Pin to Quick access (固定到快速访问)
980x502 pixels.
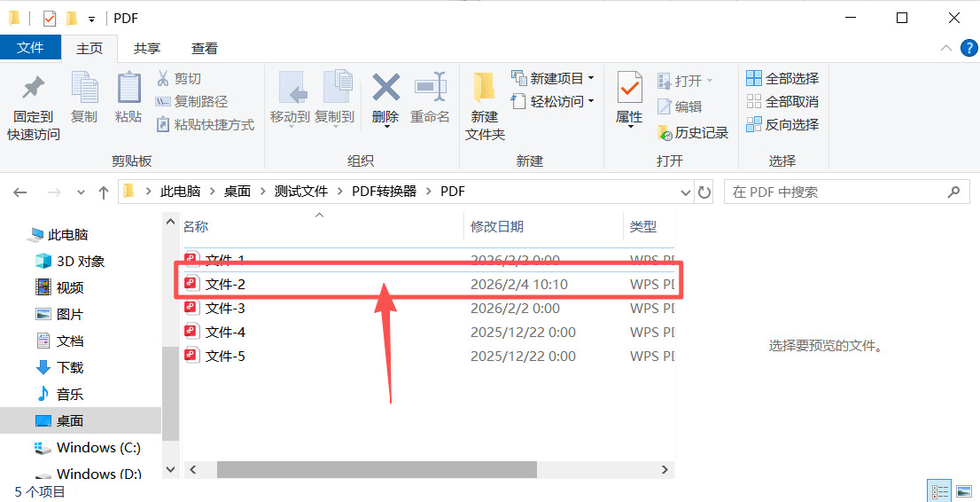[33, 106]
